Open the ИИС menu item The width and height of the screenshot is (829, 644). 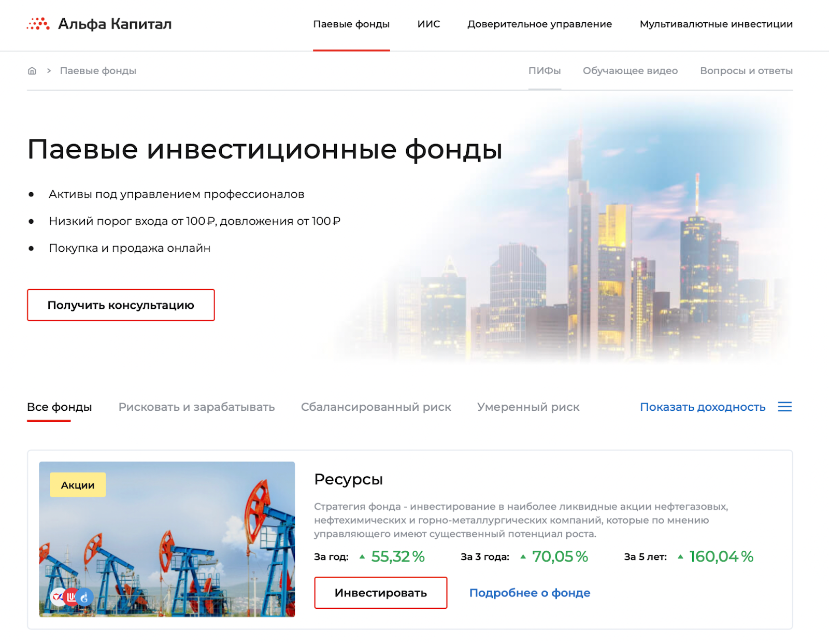[428, 24]
